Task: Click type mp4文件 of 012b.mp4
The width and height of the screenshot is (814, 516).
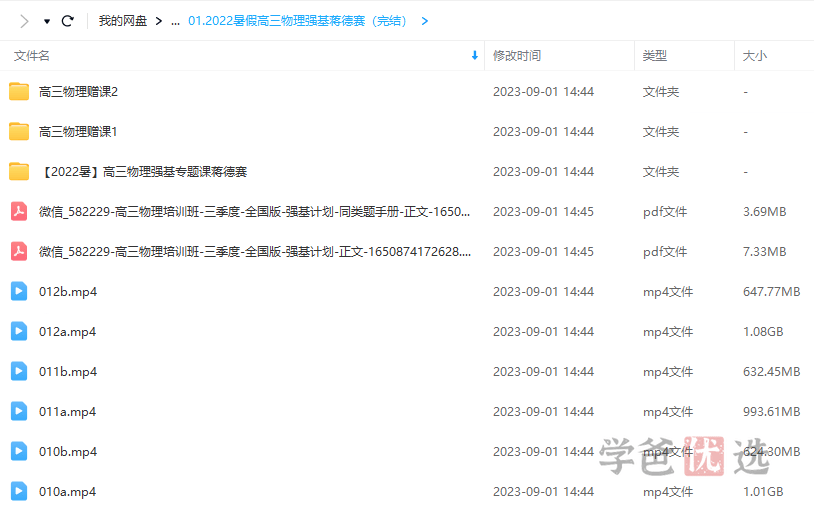Action: pyautogui.click(x=668, y=292)
